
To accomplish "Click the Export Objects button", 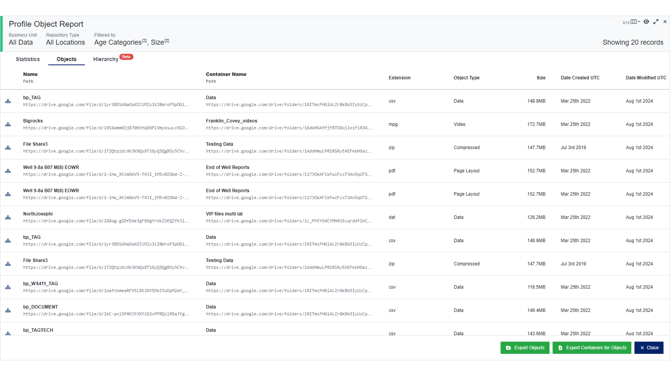I will click(x=525, y=348).
